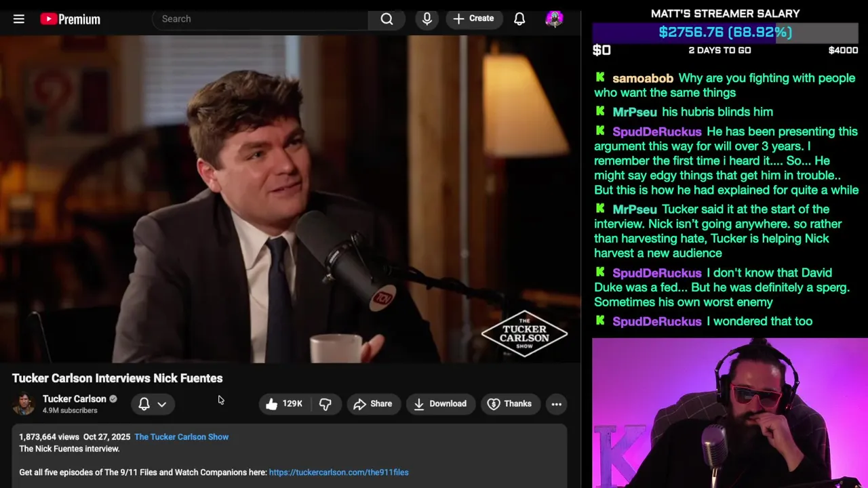Click the streamer webcam feed

pos(730,413)
